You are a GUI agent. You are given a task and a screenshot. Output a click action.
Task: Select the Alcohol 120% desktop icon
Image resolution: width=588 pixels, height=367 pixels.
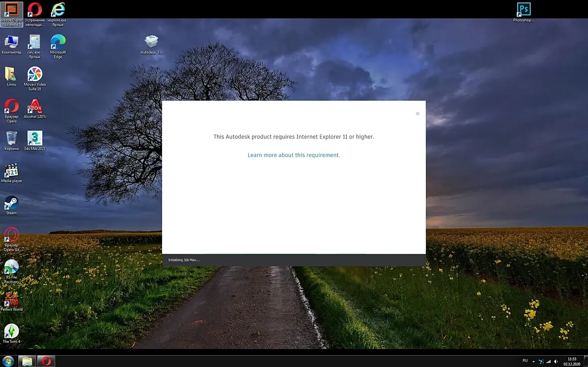click(35, 109)
